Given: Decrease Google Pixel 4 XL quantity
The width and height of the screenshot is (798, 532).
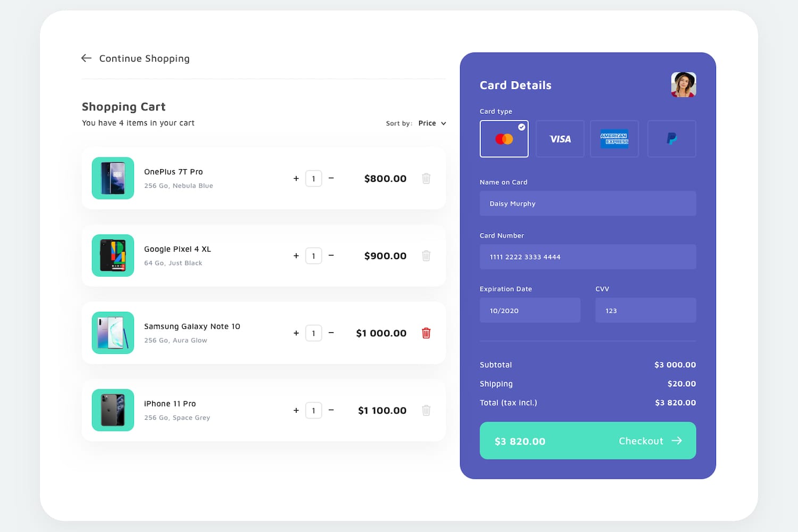Looking at the screenshot, I should (331, 255).
